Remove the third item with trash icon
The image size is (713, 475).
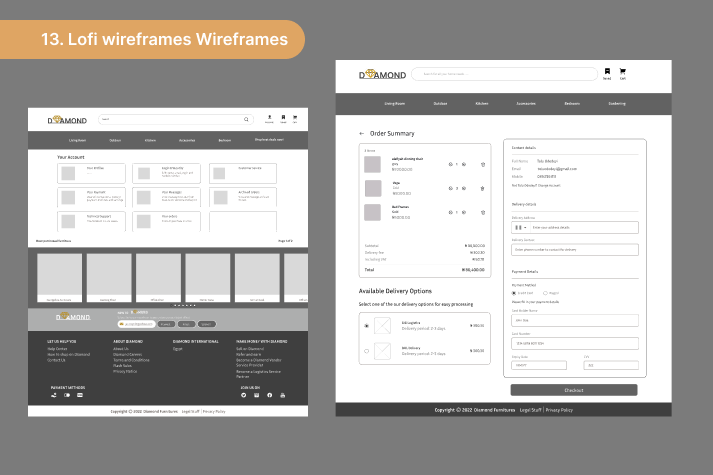(x=483, y=212)
